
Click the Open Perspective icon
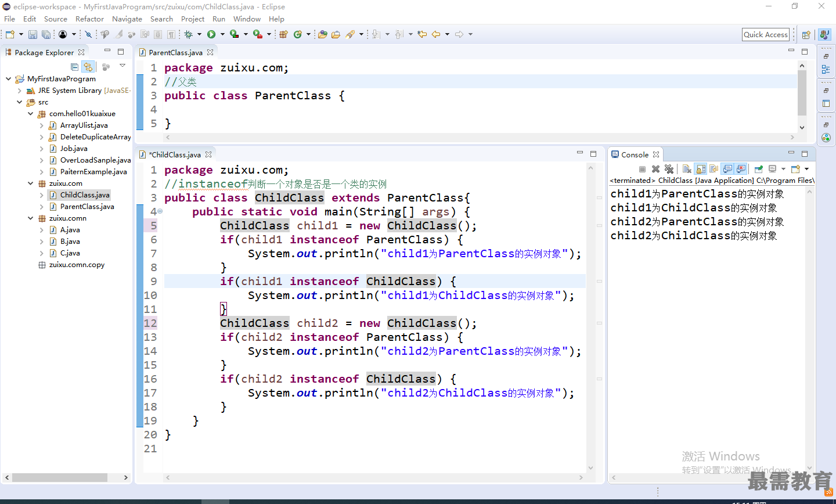(806, 35)
